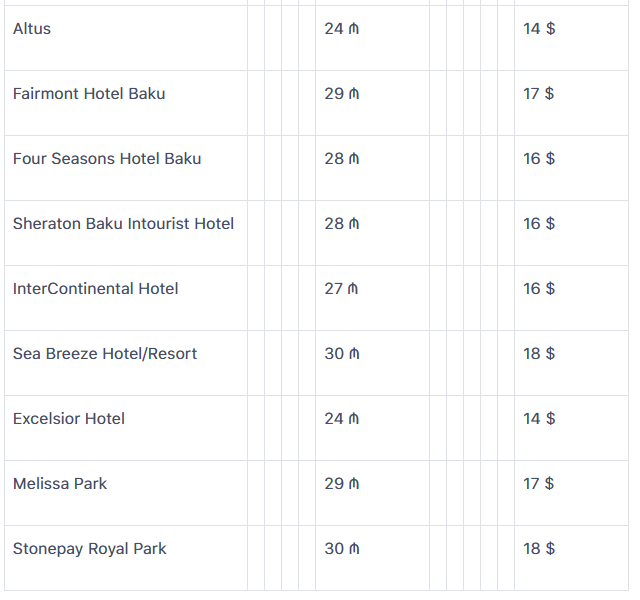This screenshot has width=640, height=600.
Task: Click the Four Seasons Hotel Baku text
Action: tap(107, 159)
